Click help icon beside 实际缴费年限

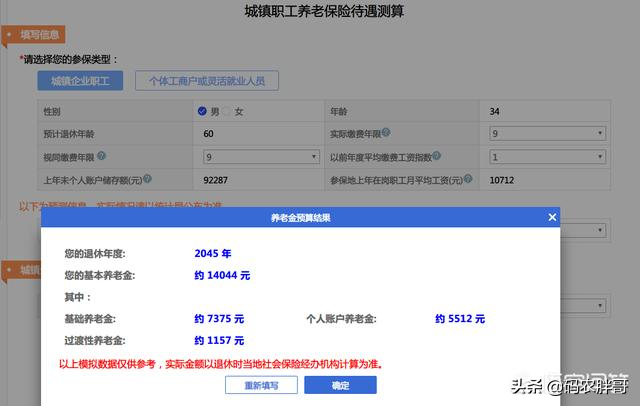tap(386, 132)
